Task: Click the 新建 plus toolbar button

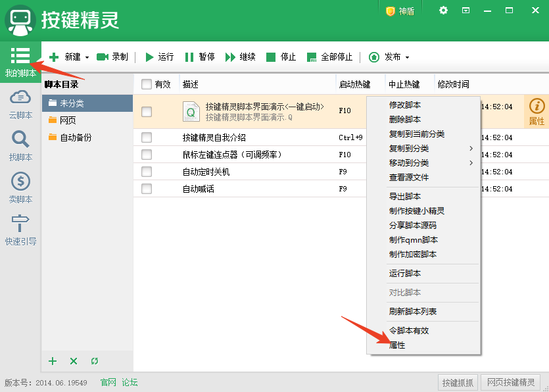Action: [65, 57]
